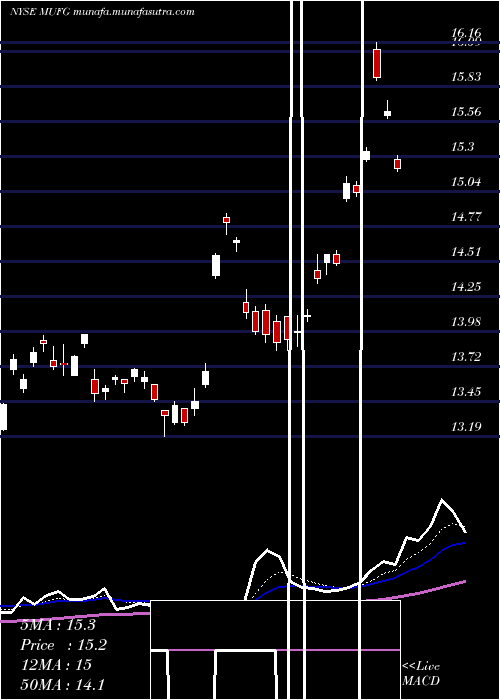Click the 13.45 price axis label
Screen dimensions: 500x700
coord(466,392)
